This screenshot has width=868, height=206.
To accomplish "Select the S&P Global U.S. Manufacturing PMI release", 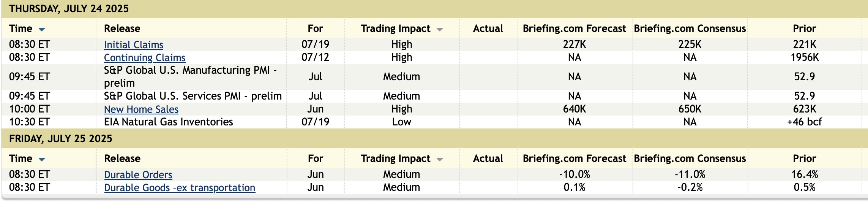I will point(190,76).
